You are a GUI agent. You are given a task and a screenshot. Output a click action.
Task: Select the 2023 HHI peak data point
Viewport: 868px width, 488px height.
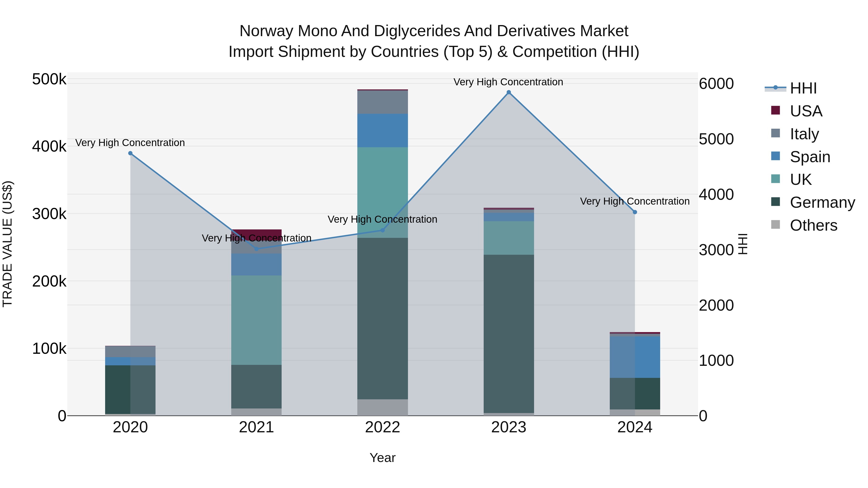[509, 92]
